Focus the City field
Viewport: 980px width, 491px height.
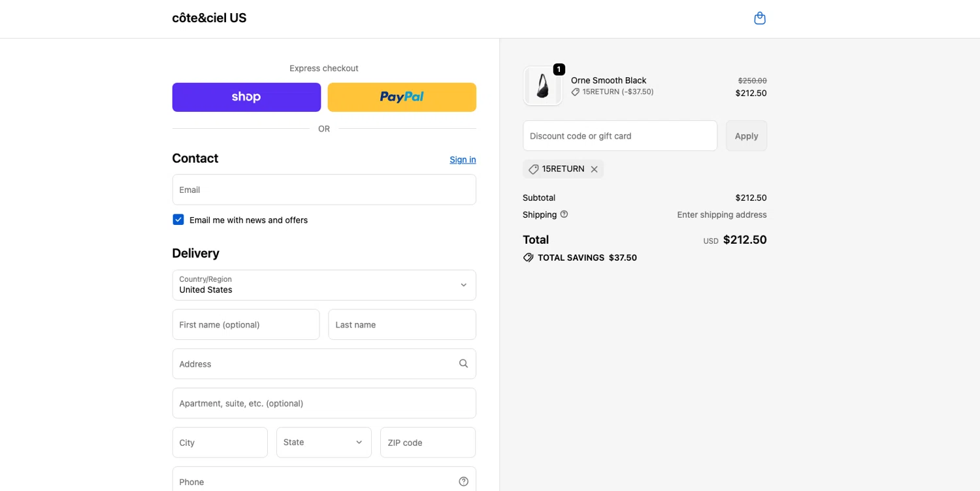(220, 443)
